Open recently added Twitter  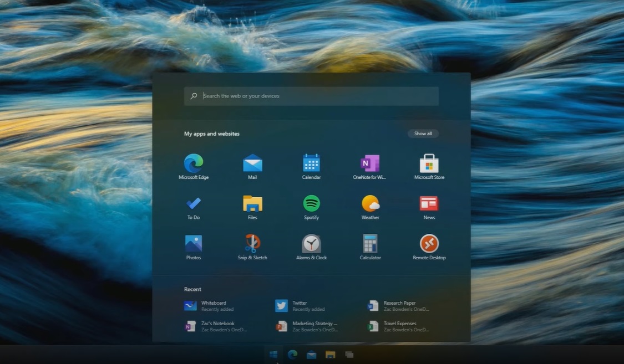(301, 306)
